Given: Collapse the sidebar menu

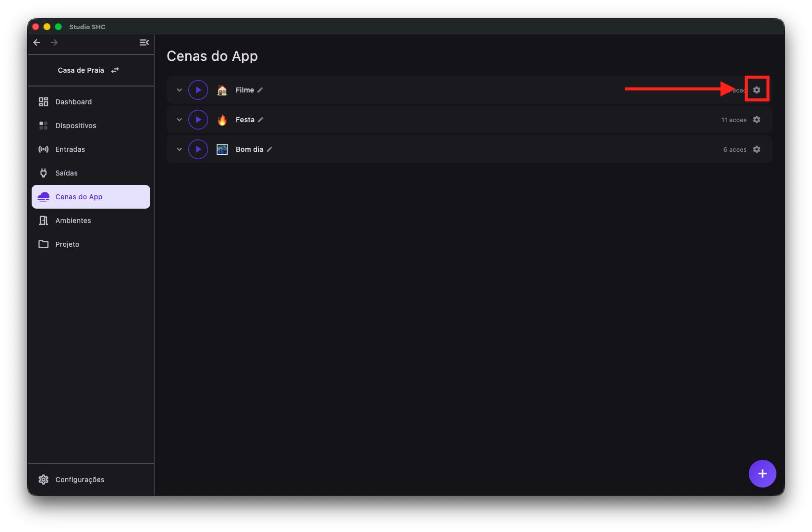Looking at the screenshot, I should click(144, 43).
